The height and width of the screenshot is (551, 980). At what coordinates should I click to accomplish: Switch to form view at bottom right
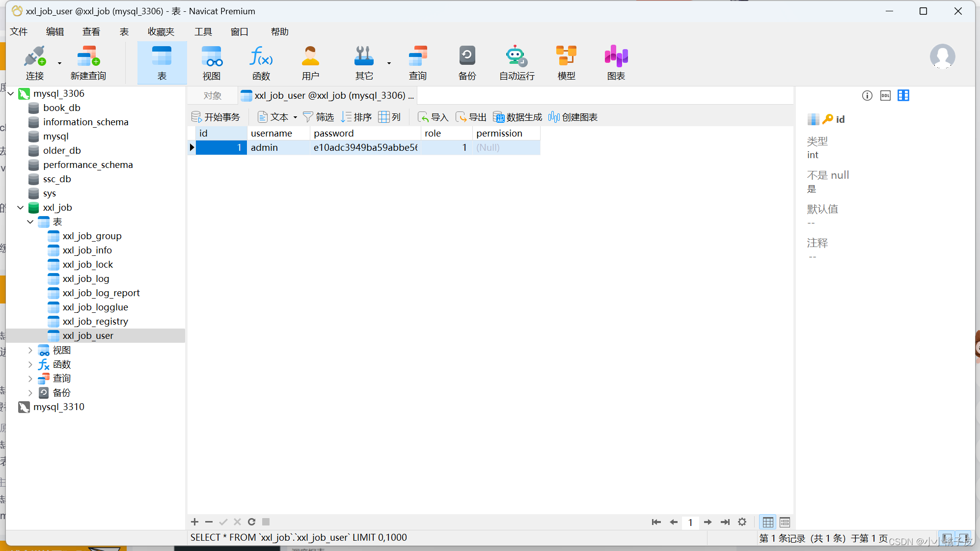pos(784,522)
